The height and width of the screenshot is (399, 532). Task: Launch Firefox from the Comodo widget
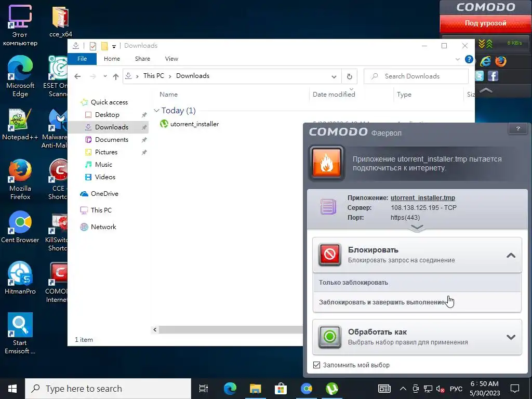pyautogui.click(x=500, y=61)
